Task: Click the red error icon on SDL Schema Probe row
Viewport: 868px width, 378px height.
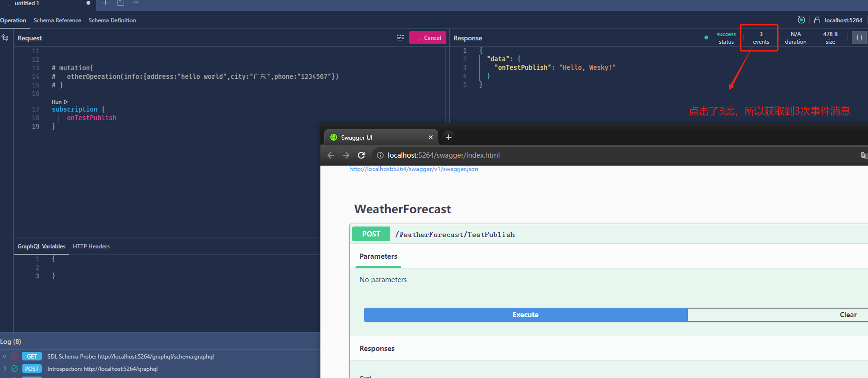Action: coord(14,356)
